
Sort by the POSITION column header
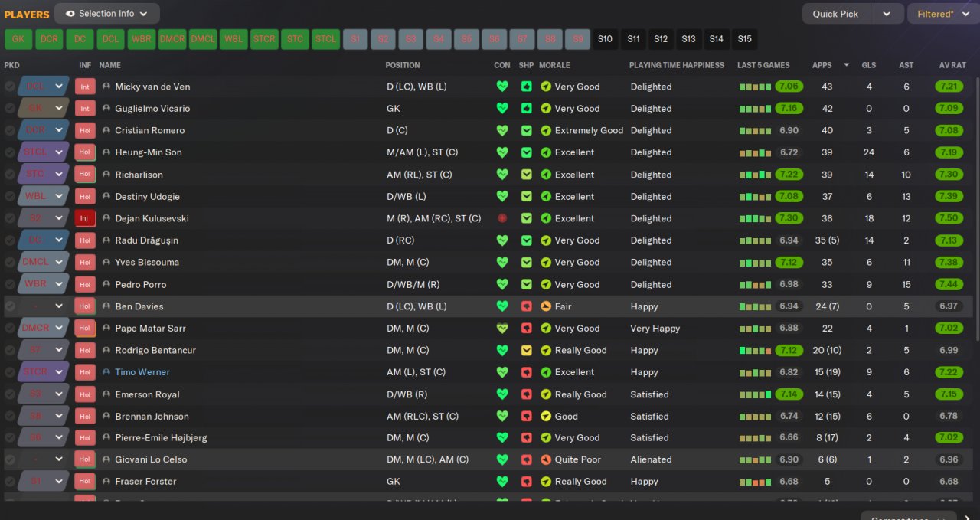coord(403,65)
